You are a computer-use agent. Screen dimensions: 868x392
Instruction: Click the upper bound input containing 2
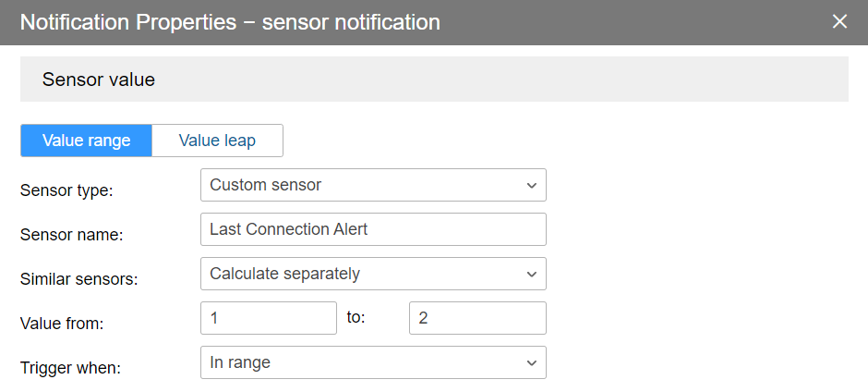[477, 318]
